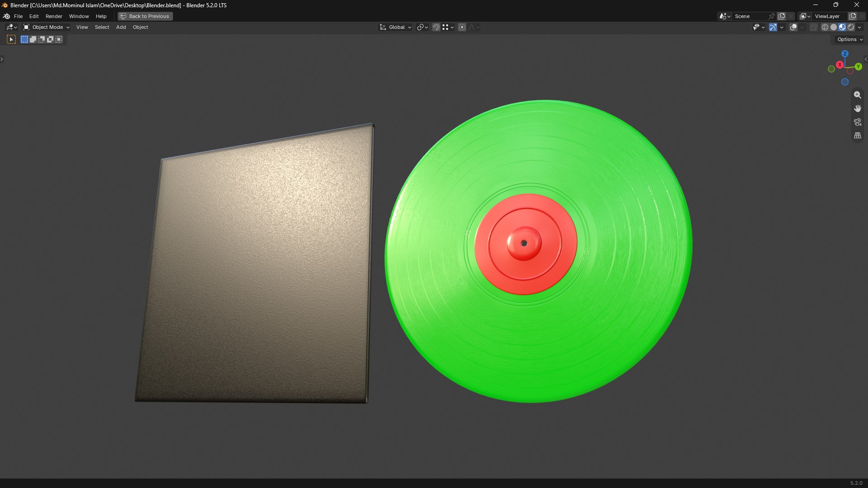
Task: Open the viewport object visibility and selectability dropdown
Action: (x=759, y=27)
